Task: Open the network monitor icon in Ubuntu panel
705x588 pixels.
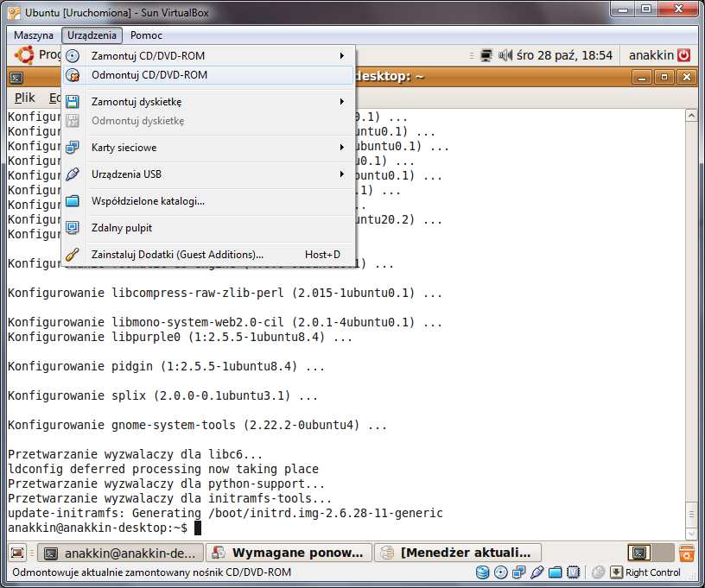Action: [x=486, y=55]
